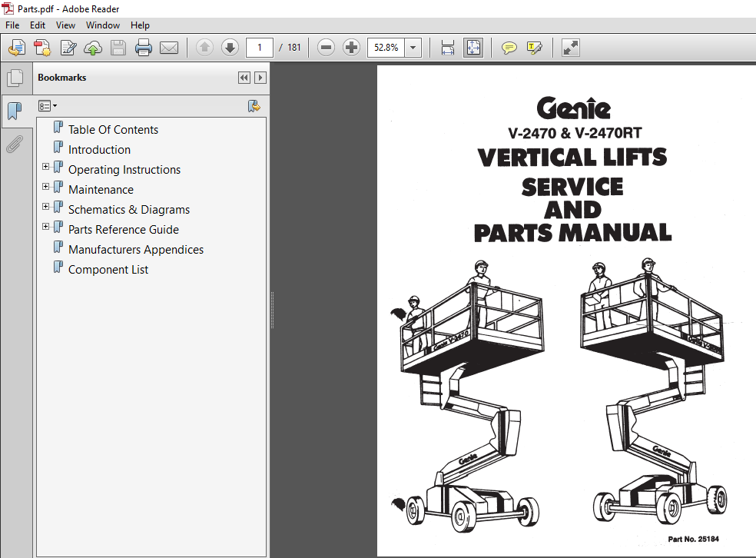756x558 pixels.
Task: Click the upload to cloud icon
Action: pyautogui.click(x=93, y=48)
